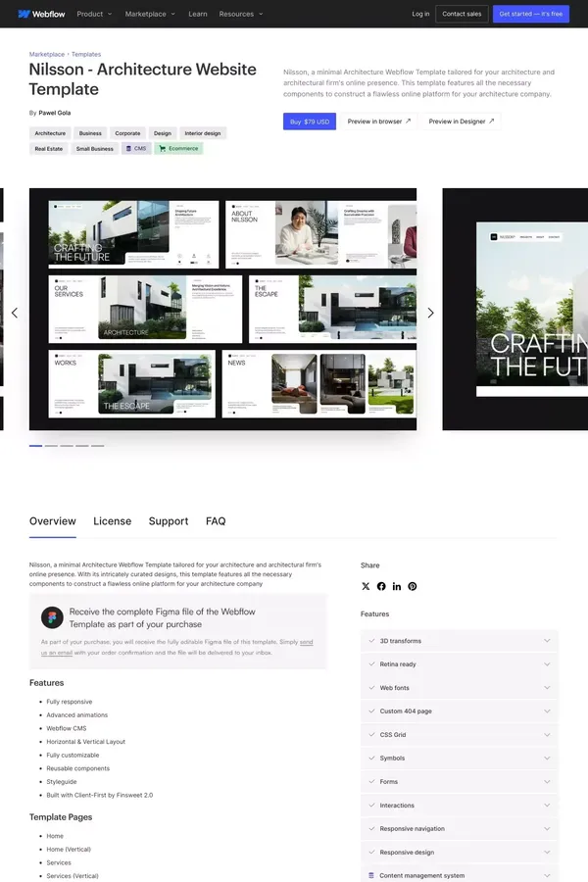The width and height of the screenshot is (588, 882).
Task: Share on Facebook icon
Action: pyautogui.click(x=381, y=586)
